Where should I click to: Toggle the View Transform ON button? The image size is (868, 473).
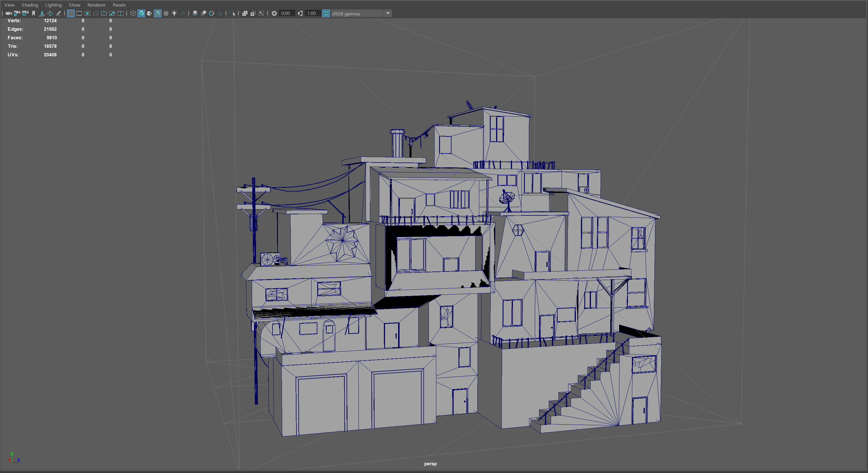[326, 13]
